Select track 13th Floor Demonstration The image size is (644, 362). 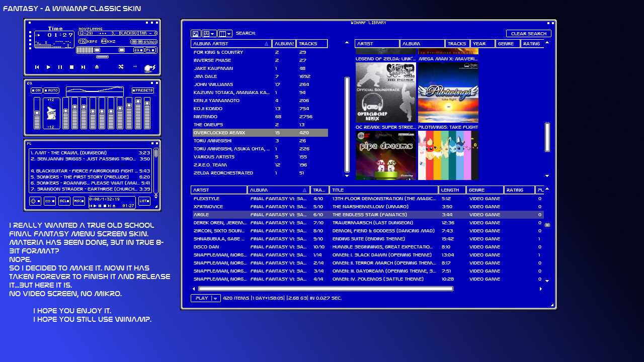[367, 199]
